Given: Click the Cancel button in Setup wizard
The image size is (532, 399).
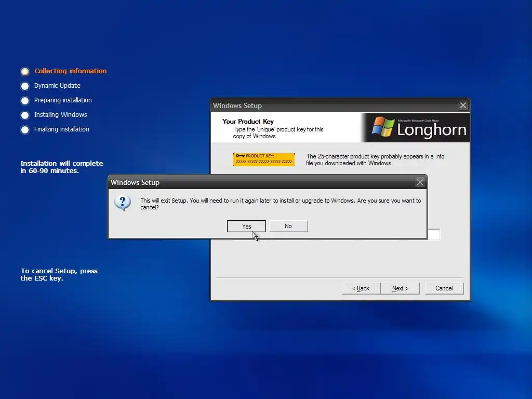Looking at the screenshot, I should point(444,288).
